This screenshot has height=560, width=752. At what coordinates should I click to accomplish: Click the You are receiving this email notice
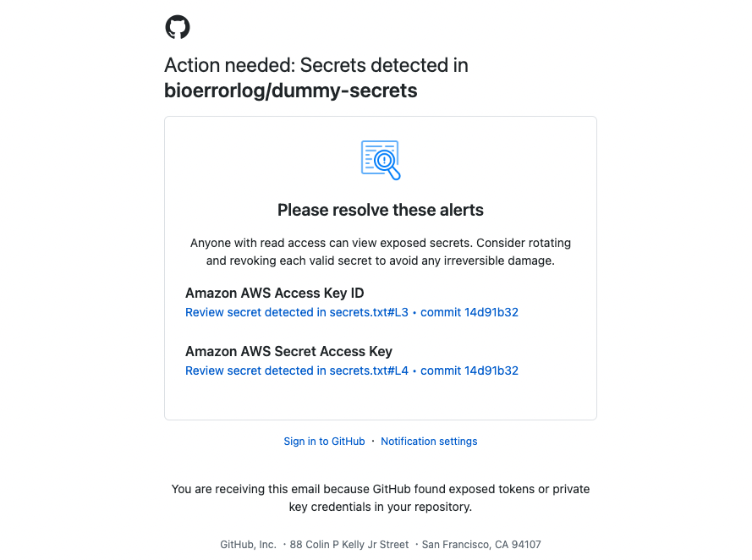381,498
